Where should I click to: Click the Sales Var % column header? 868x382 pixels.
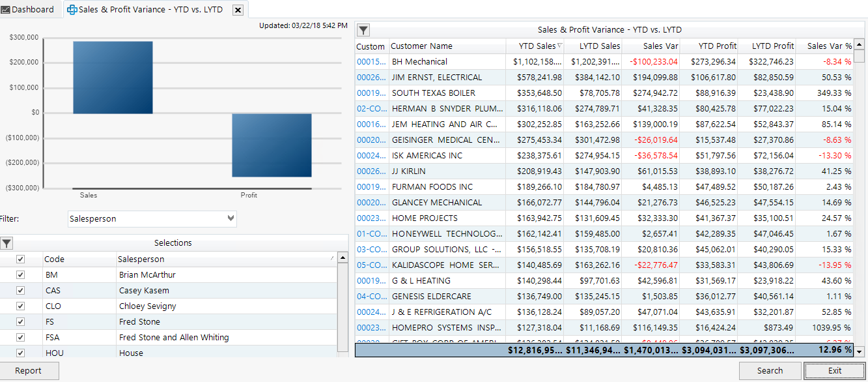click(826, 46)
